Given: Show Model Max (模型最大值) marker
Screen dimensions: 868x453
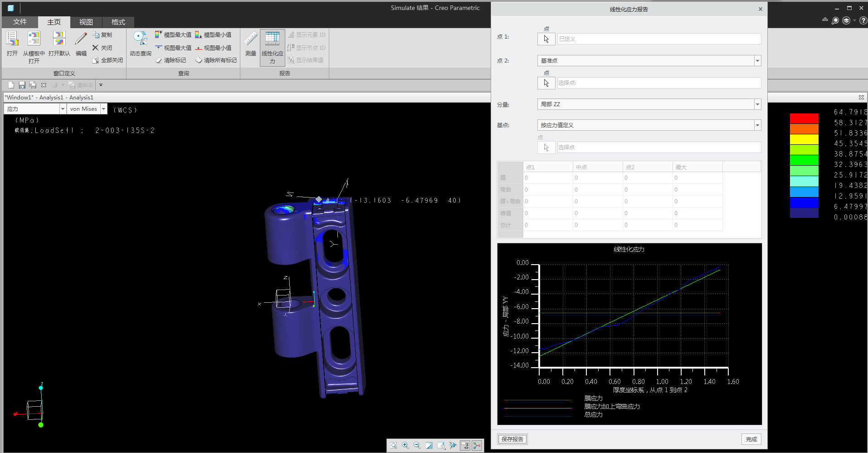Looking at the screenshot, I should pyautogui.click(x=173, y=34).
